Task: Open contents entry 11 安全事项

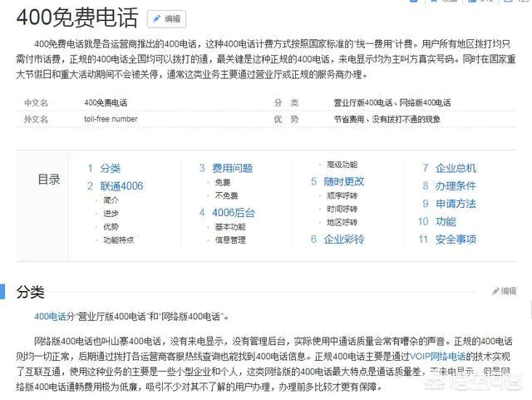Action: [x=456, y=240]
